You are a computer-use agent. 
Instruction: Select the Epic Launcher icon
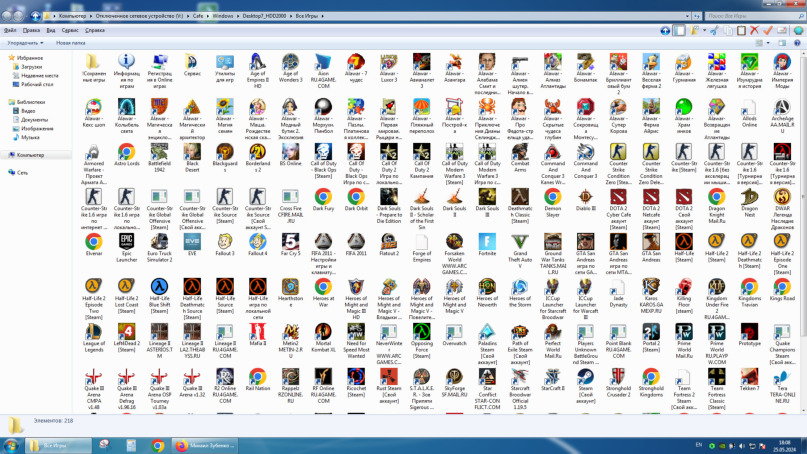[127, 243]
